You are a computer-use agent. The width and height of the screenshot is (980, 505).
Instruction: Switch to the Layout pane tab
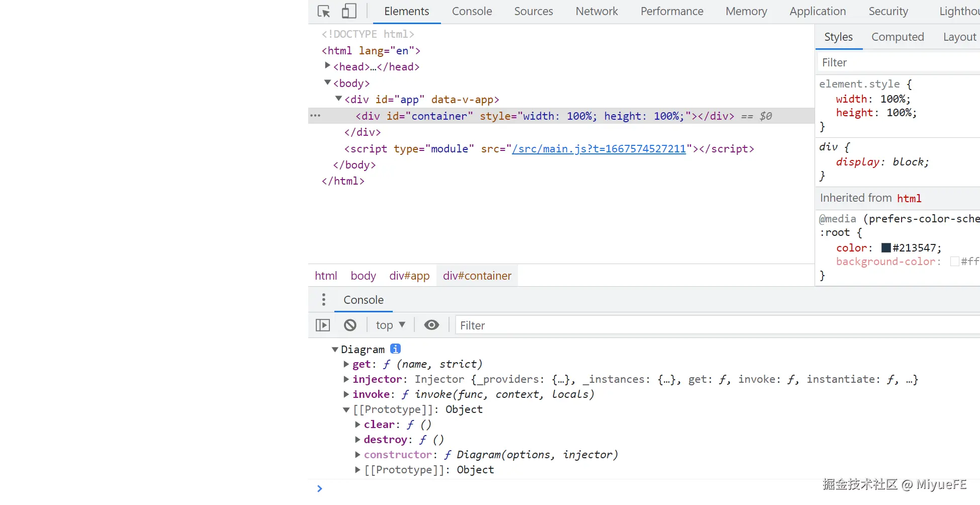click(960, 37)
